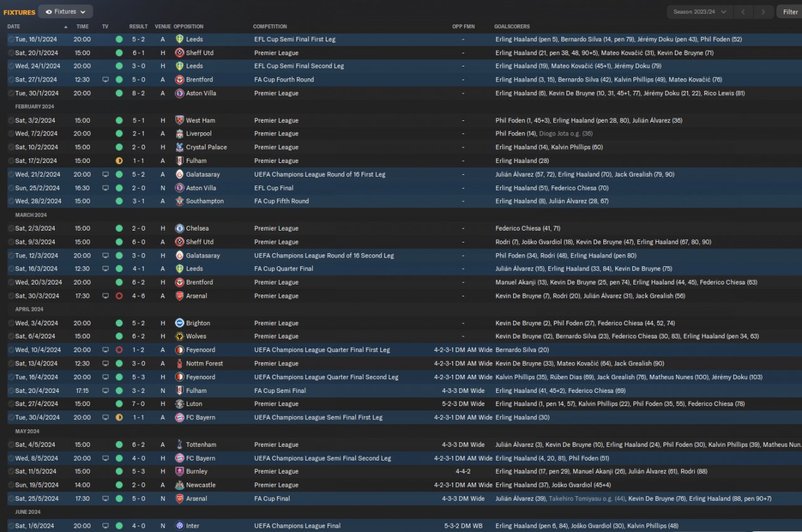Click the Burnley club badge

(180, 471)
